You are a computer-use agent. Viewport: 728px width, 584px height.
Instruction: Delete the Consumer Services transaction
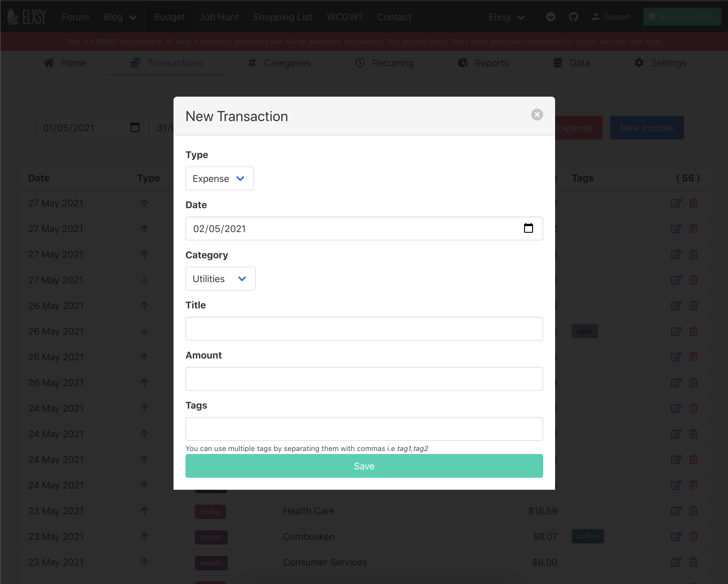point(693,562)
